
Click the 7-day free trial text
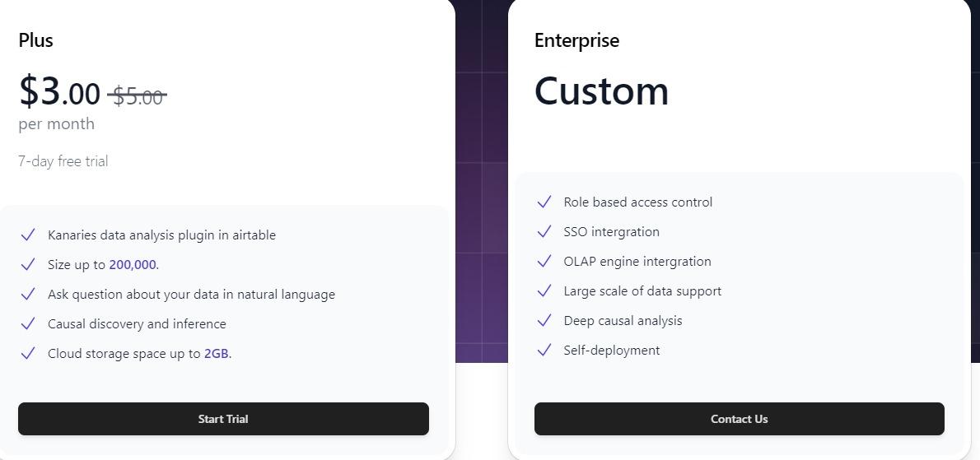pyautogui.click(x=63, y=161)
